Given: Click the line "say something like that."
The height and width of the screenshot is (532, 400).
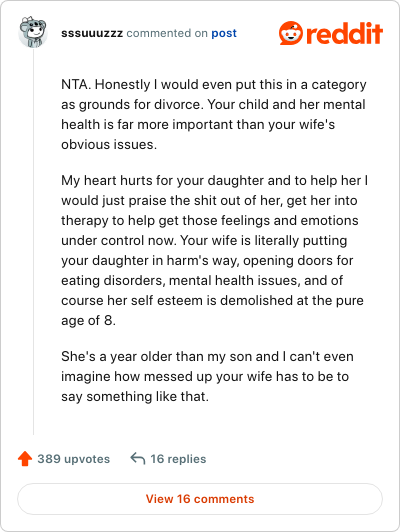Looking at the screenshot, I should click(x=135, y=396).
